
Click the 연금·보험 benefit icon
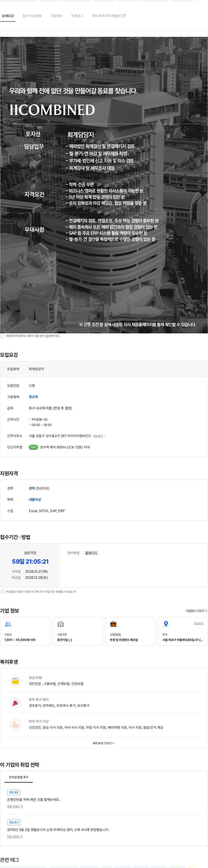click(x=16, y=681)
